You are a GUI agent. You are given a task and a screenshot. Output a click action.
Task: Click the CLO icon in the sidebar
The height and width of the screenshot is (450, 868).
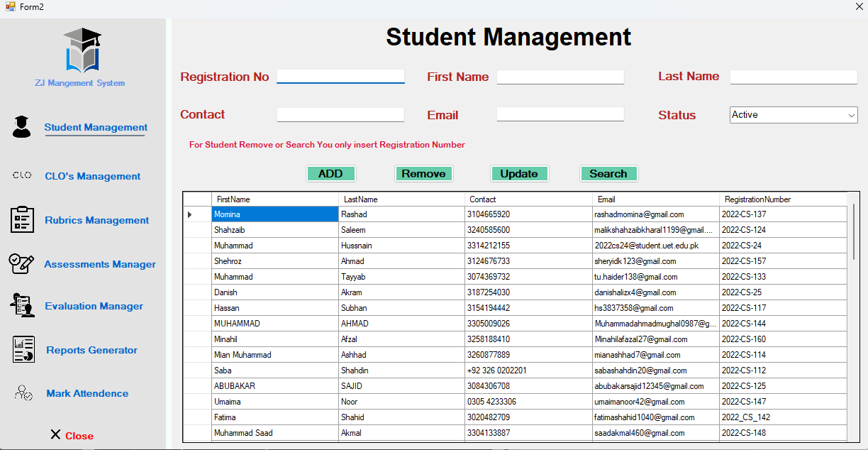[x=22, y=175]
